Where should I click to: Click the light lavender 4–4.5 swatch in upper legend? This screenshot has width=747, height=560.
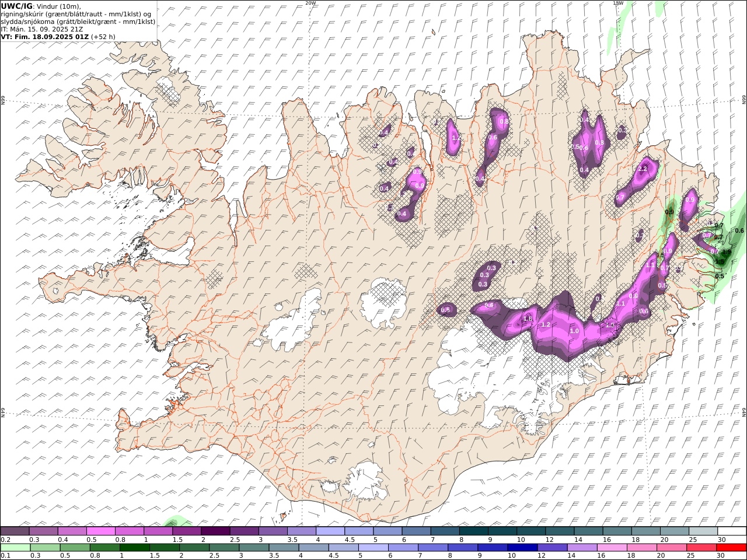[330, 531]
